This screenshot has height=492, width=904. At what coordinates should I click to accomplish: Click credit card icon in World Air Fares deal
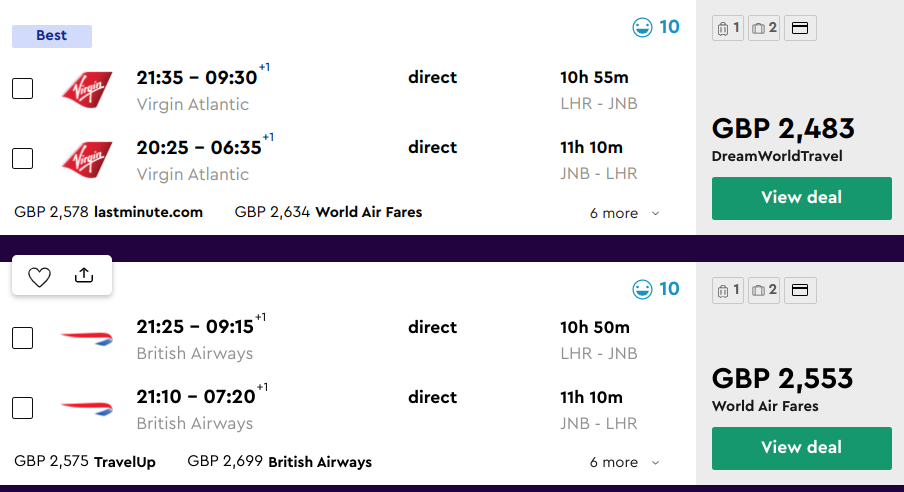pos(800,290)
